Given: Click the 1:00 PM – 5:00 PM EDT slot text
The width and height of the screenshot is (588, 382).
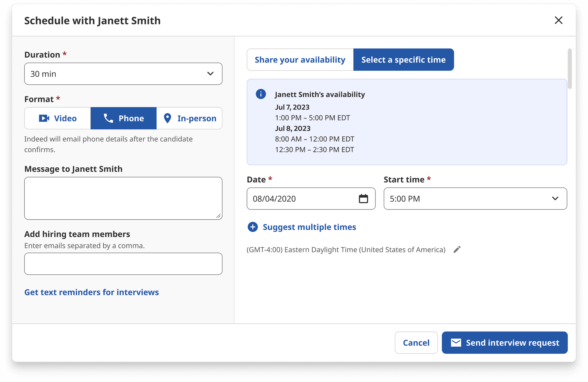Looking at the screenshot, I should pos(312,118).
